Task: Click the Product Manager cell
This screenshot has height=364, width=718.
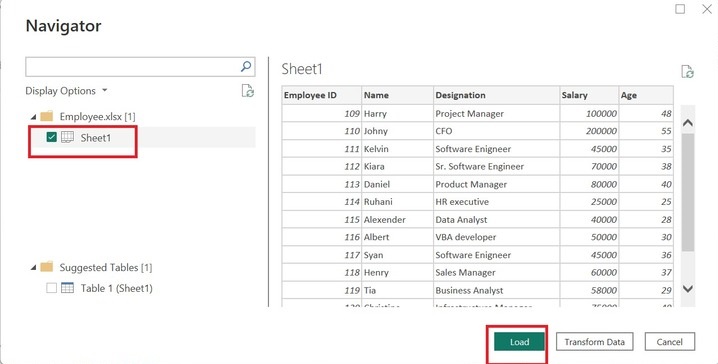Action: click(x=496, y=184)
